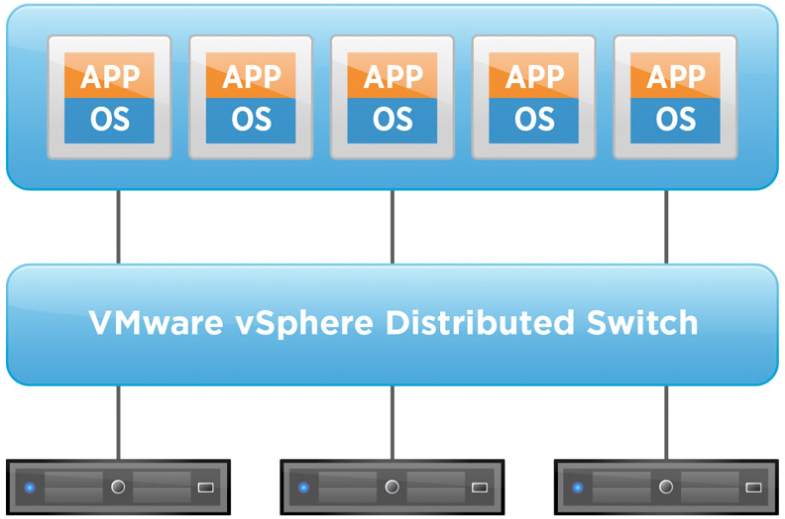Select the fourth APP/OS virtual machine from left
The image size is (785, 519).
[x=533, y=97]
